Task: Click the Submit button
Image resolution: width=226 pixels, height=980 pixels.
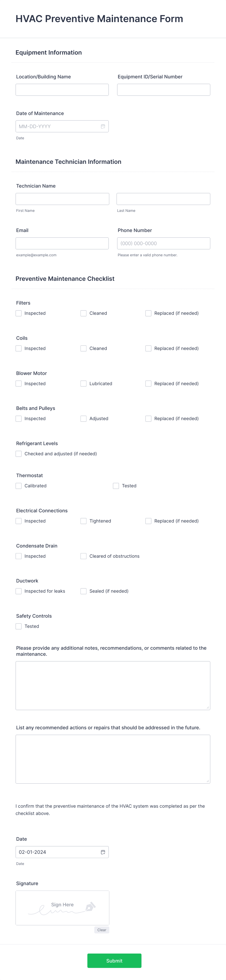Action: [x=114, y=961]
